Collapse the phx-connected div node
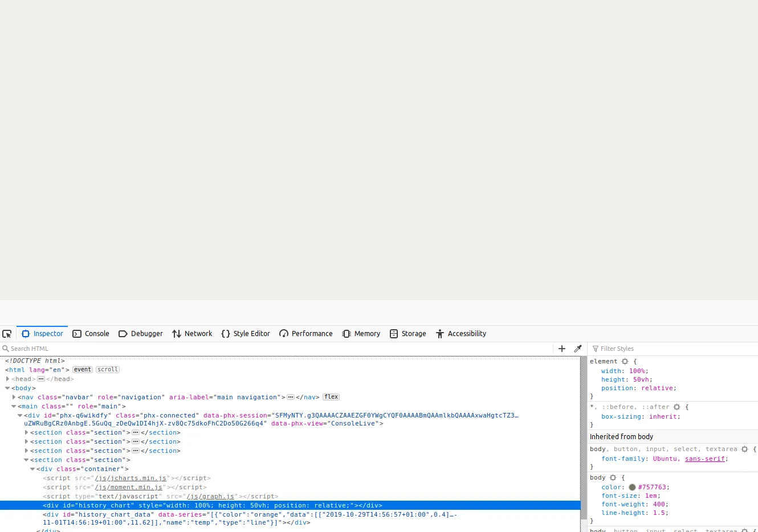This screenshot has height=532, width=758. click(x=20, y=415)
